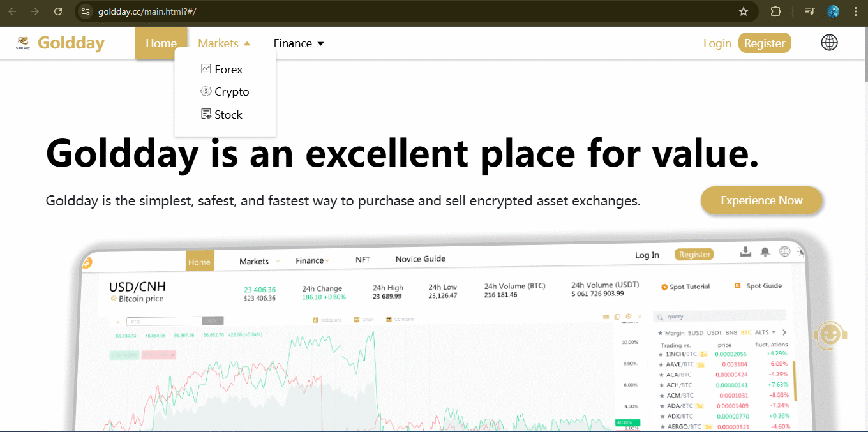
Task: Open browser extensions puzzle icon
Action: [x=775, y=11]
